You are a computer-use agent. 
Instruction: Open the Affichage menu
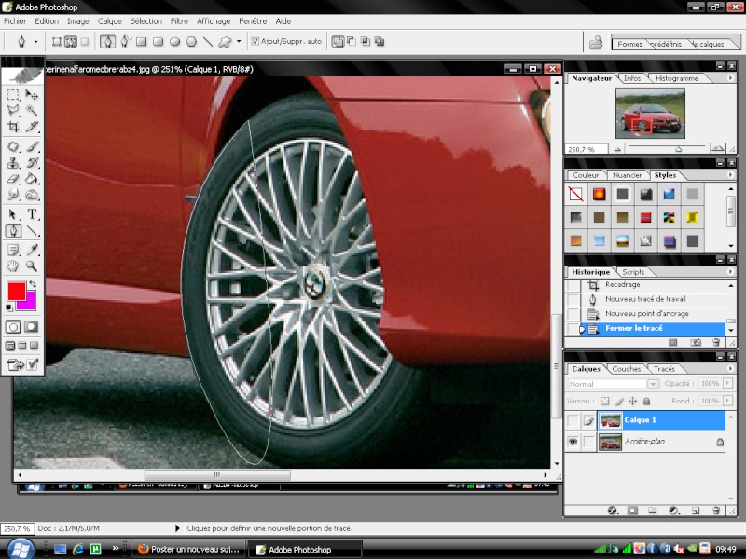(214, 21)
